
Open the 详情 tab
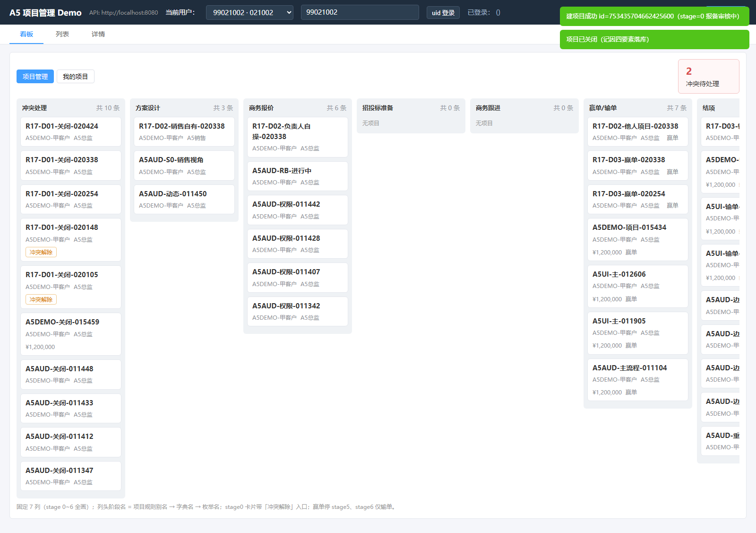98,34
